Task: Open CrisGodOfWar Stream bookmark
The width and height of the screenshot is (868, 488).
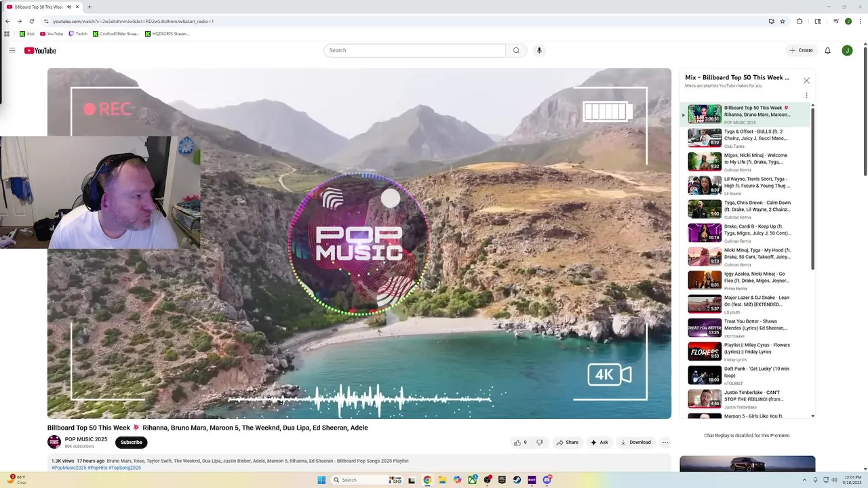Action: click(x=116, y=33)
